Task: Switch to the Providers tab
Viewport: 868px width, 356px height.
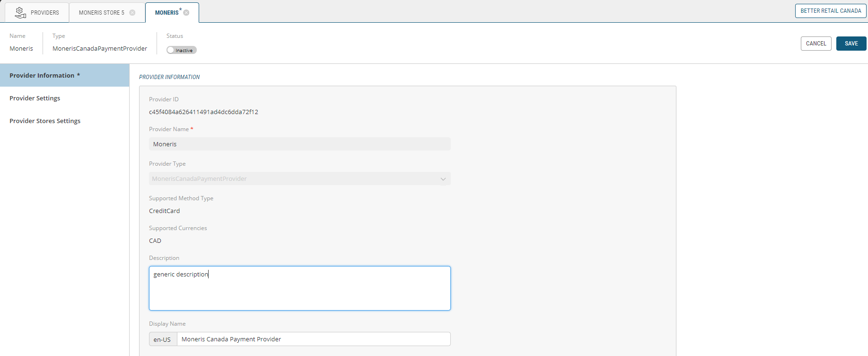Action: pos(44,13)
